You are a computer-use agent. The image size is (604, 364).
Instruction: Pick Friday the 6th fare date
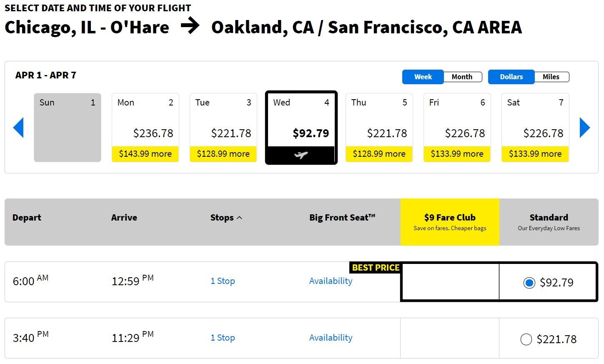coord(457,128)
